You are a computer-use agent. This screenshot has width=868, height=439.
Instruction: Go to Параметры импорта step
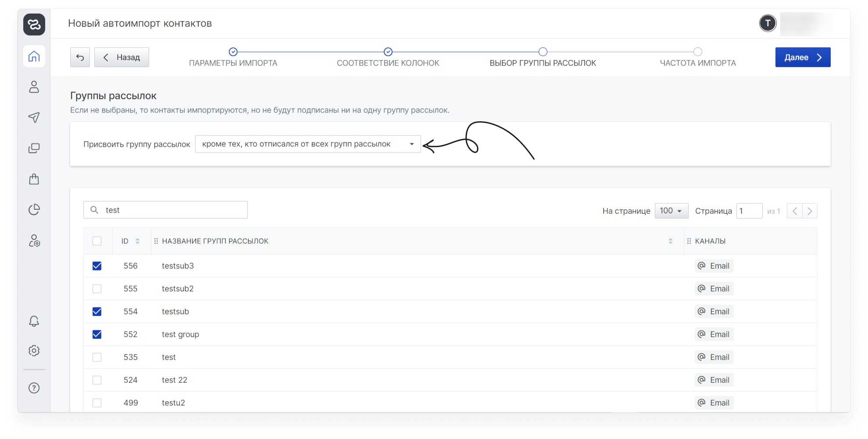click(233, 58)
